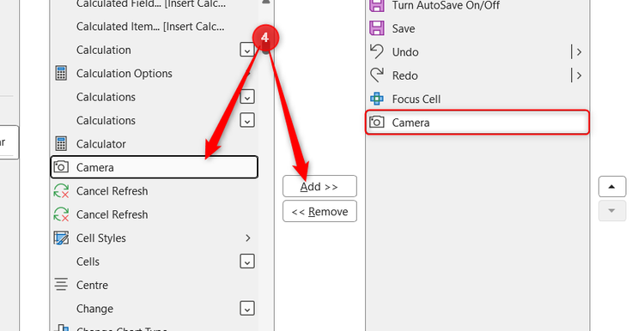This screenshot has width=644, height=331.
Task: Click the Calculation Options calculator icon
Action: [x=61, y=74]
